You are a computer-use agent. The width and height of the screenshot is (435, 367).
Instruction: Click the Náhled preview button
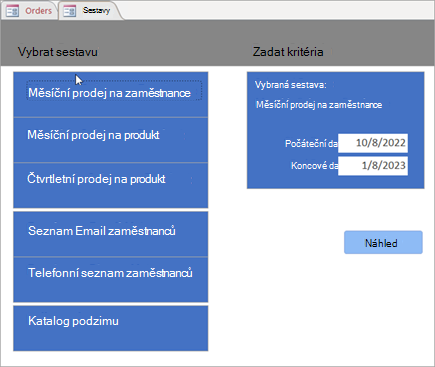(x=383, y=243)
